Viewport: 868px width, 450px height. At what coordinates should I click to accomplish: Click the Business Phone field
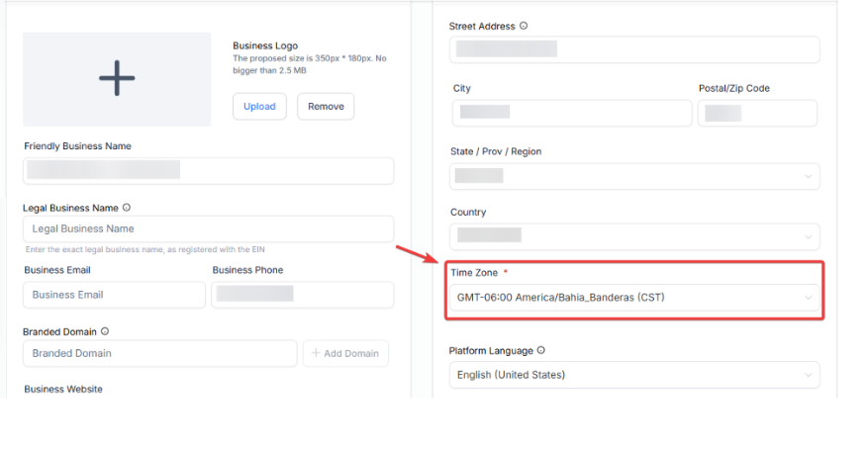pyautogui.click(x=302, y=295)
